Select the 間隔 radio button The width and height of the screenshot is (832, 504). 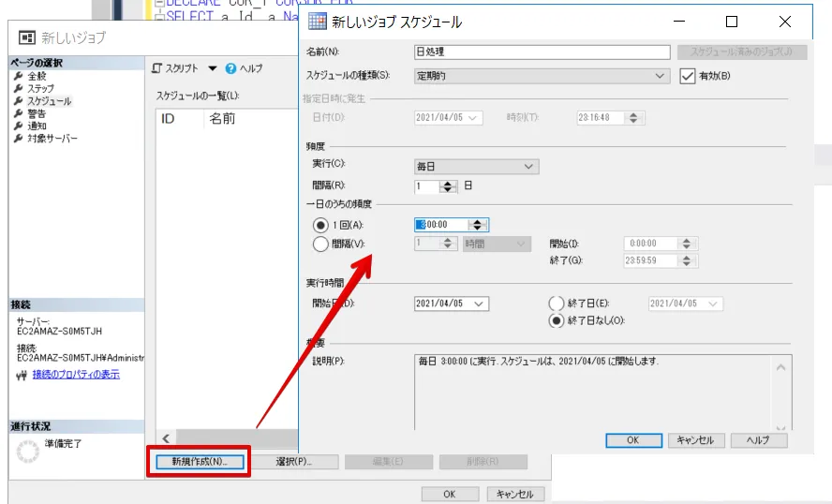pos(321,245)
